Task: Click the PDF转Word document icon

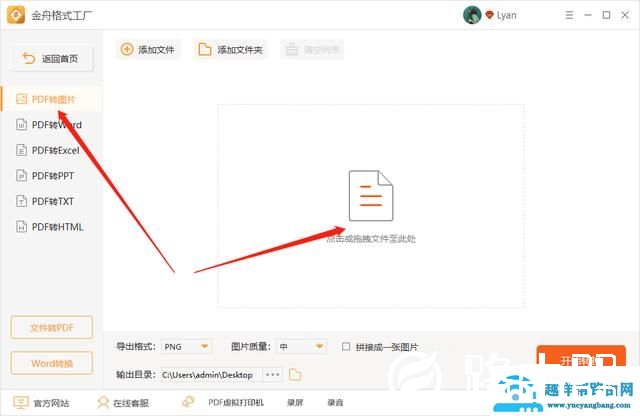Action: [x=21, y=125]
